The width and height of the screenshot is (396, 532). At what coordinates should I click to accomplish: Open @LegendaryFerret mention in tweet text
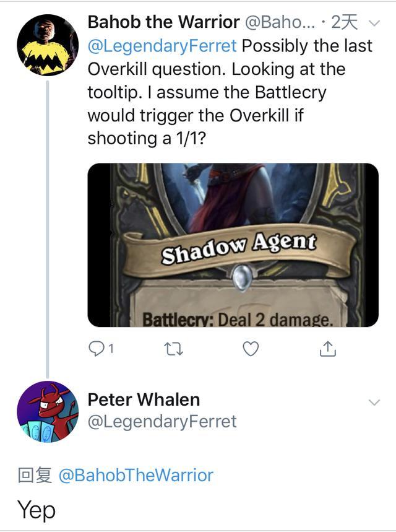click(161, 45)
